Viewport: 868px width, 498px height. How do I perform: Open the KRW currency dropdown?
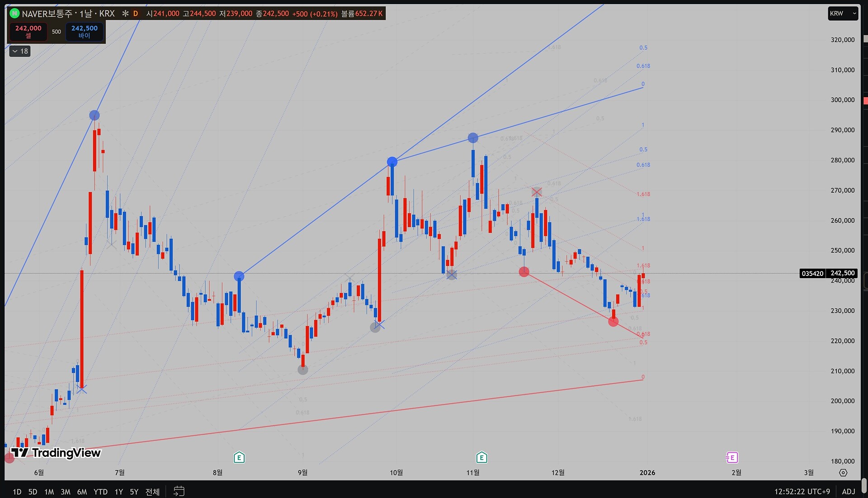click(x=843, y=14)
